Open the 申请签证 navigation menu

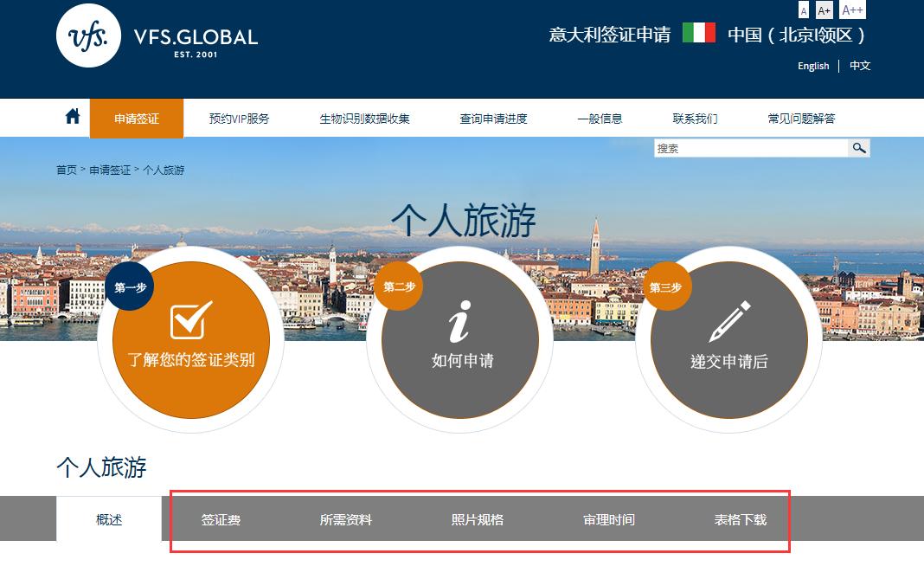click(136, 118)
